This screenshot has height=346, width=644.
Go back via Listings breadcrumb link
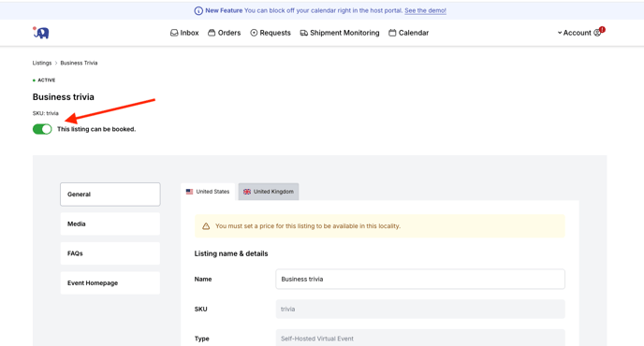click(42, 63)
